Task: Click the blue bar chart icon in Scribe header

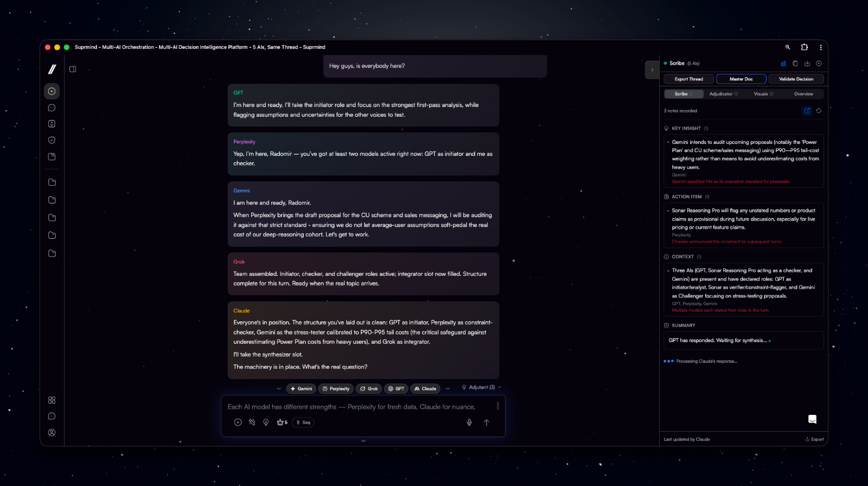Action: click(783, 64)
